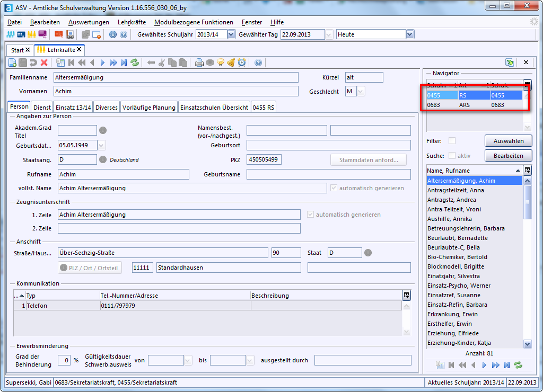Viewport: 543px width, 392px height.
Task: Open the Modulbezogene Funktionen menu
Action: coord(194,22)
